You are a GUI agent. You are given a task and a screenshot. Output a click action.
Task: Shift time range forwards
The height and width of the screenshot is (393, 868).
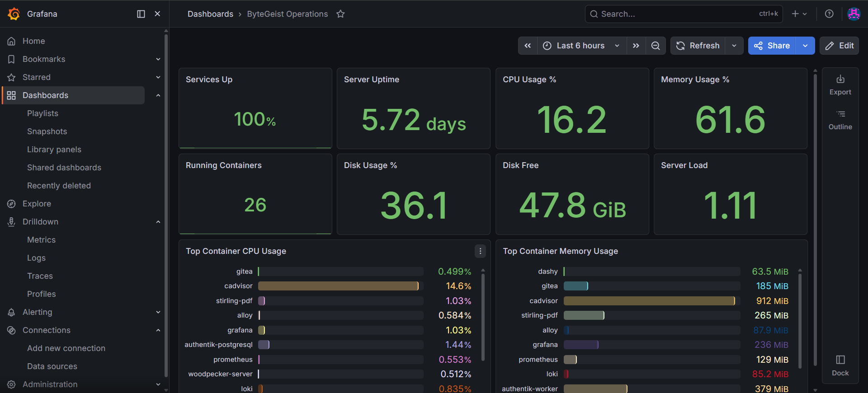pos(636,46)
